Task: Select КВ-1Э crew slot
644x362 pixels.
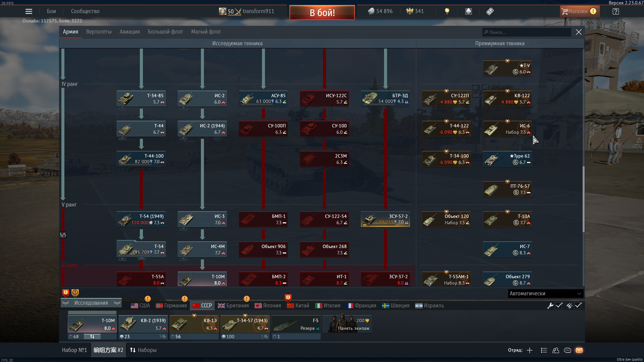Action: pos(194,324)
